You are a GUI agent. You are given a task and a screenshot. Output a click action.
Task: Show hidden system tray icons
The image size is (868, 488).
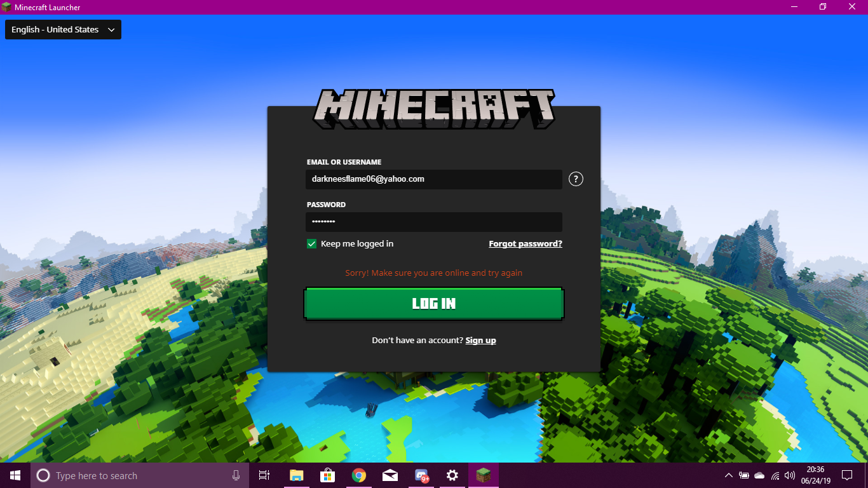[729, 475]
